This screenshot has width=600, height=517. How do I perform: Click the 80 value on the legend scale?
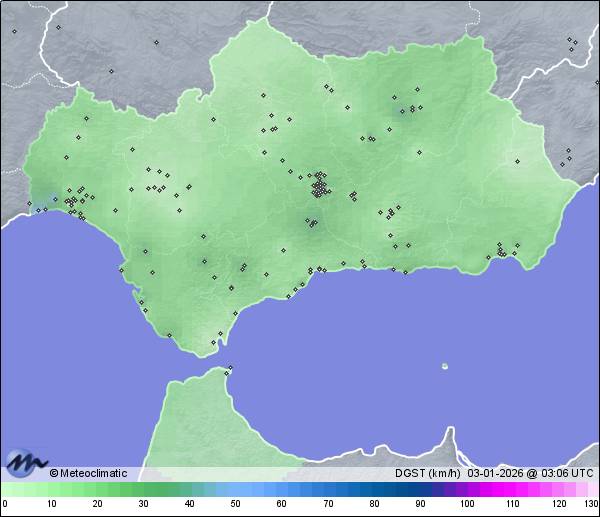click(374, 503)
